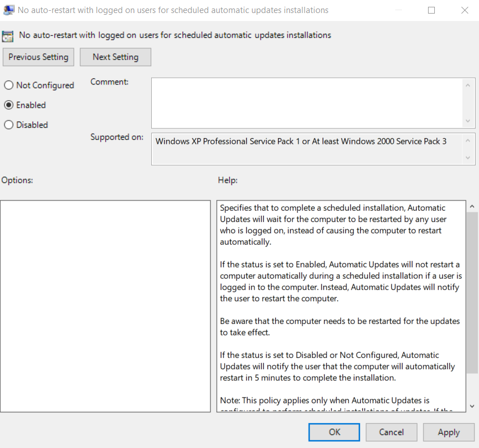479x448 pixels.
Task: Confirm changes with the OK button
Action: pos(335,432)
